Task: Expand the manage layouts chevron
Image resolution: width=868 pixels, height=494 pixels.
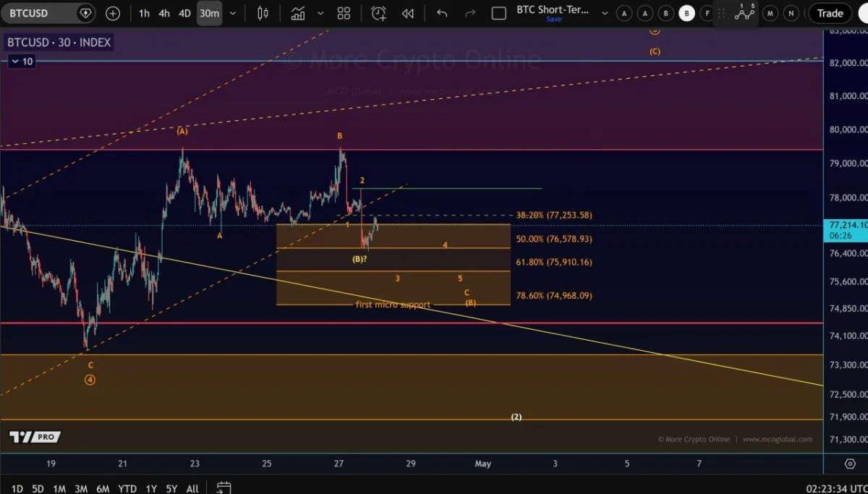Action: (605, 13)
